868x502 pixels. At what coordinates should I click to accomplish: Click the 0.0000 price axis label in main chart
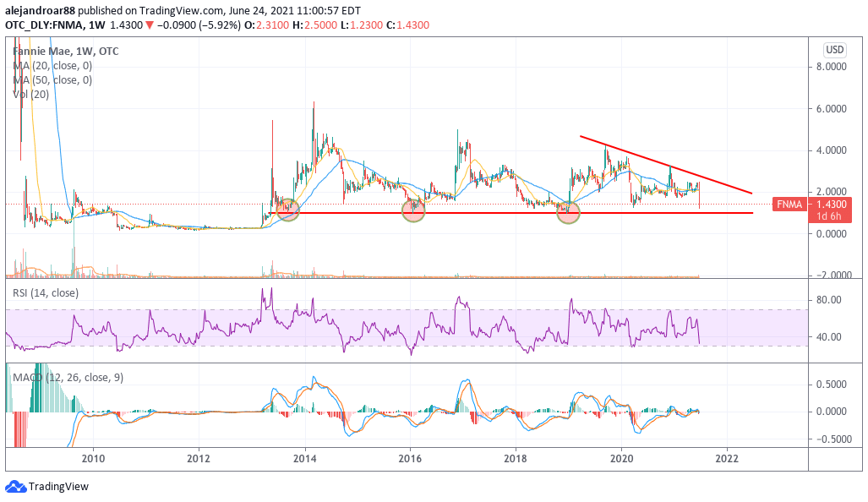(832, 233)
